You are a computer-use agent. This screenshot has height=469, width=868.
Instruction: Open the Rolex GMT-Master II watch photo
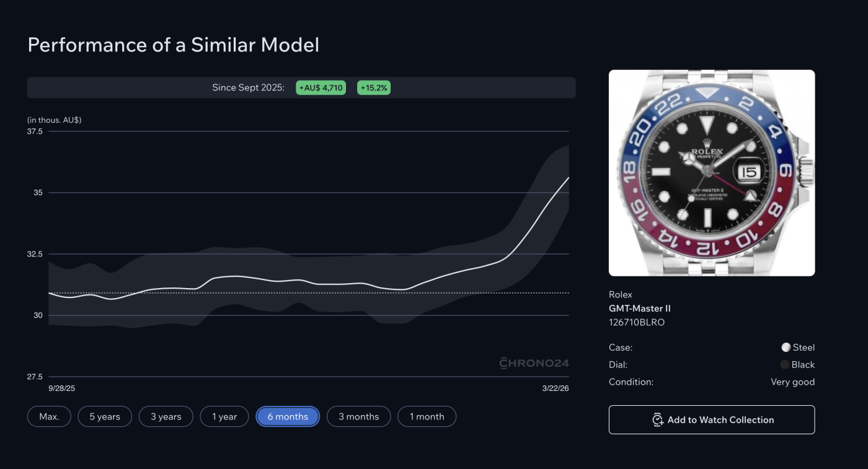(712, 173)
